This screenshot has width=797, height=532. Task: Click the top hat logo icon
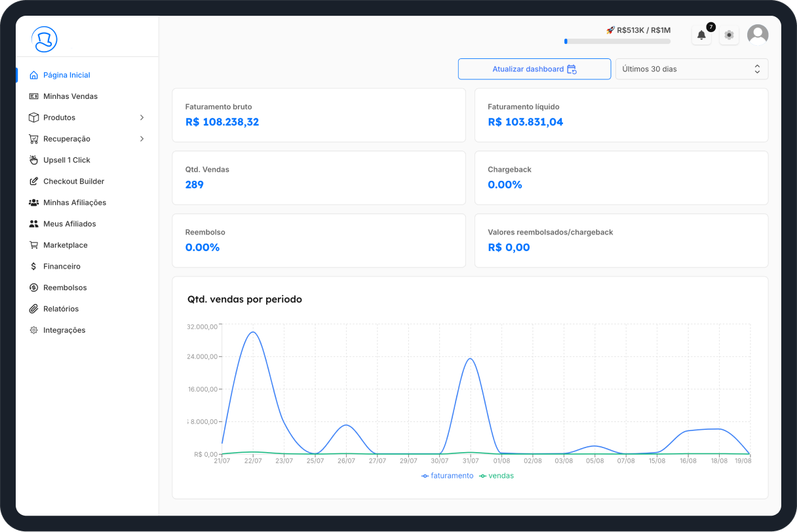point(45,39)
